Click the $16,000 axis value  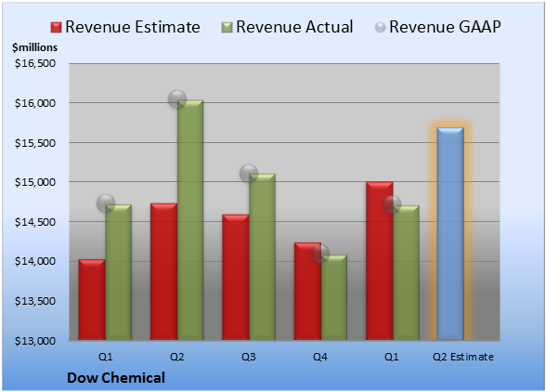click(35, 103)
